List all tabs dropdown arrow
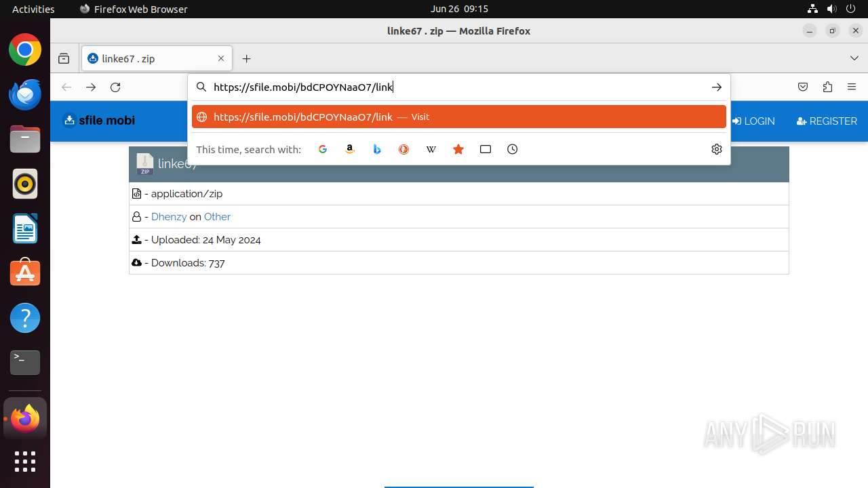 click(x=854, y=59)
